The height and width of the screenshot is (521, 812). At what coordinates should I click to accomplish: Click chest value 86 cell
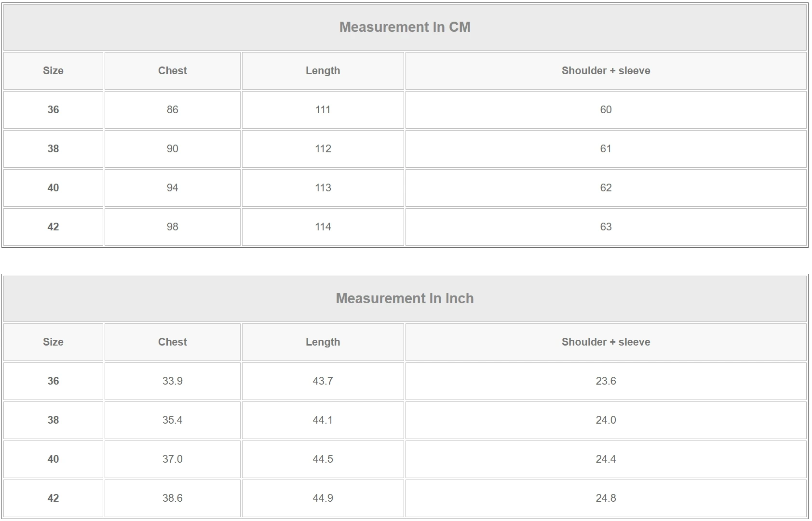click(x=172, y=110)
